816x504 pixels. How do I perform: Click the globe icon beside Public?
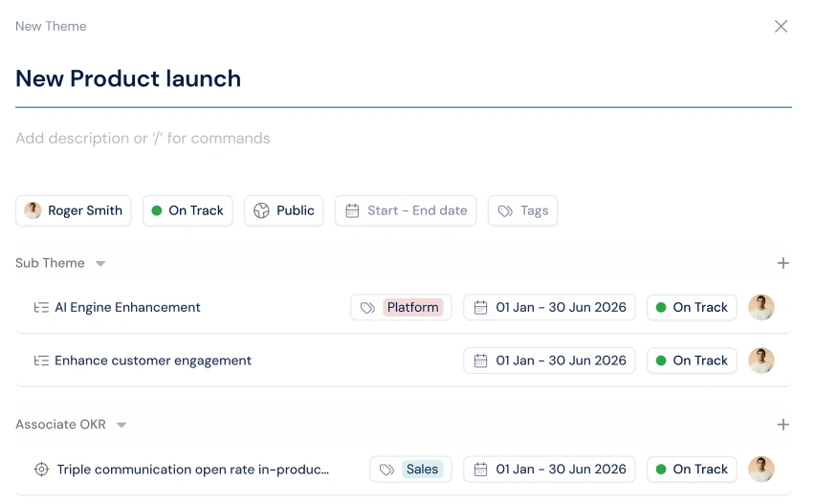click(261, 210)
